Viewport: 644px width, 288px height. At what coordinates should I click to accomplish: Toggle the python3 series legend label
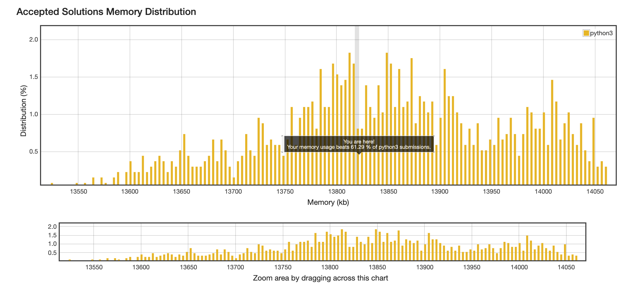(x=601, y=33)
